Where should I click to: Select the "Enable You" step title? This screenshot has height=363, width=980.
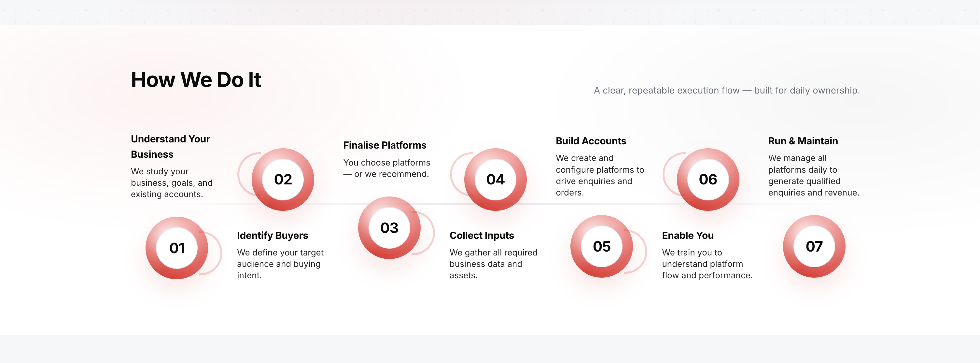pos(687,235)
